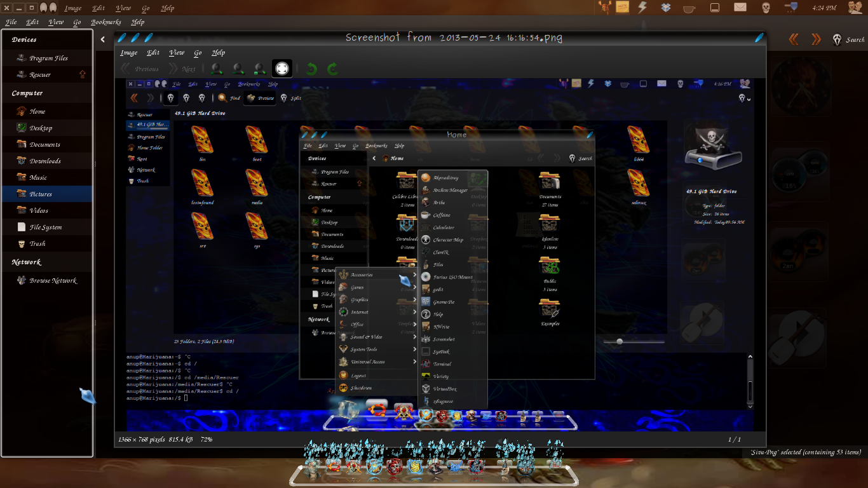Open user session menu icon
868x488 pixels.
click(x=855, y=8)
